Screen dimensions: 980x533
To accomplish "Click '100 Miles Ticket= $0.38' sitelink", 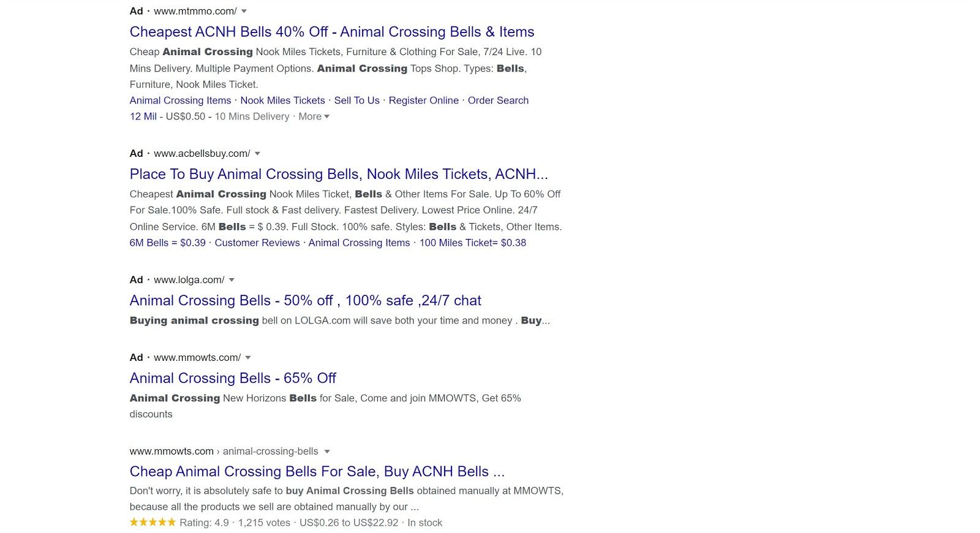I will pyautogui.click(x=472, y=243).
